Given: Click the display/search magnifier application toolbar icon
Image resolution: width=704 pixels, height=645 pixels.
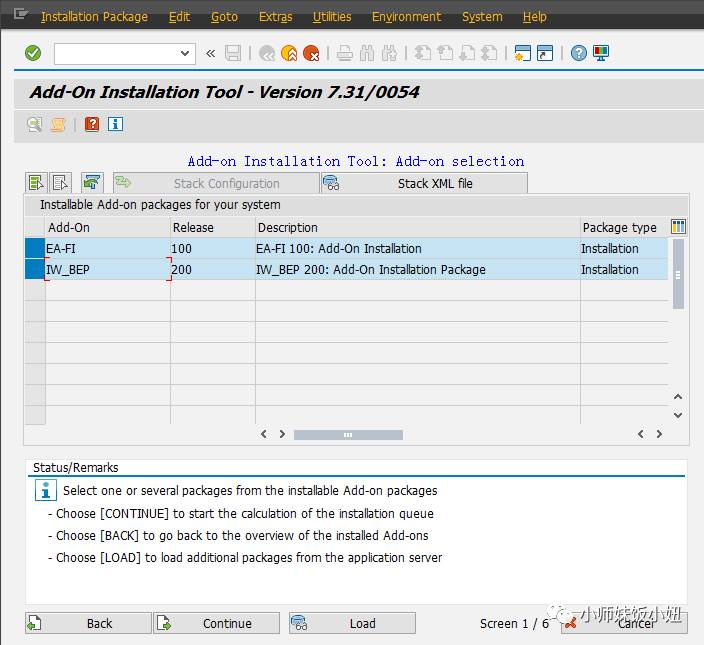Looking at the screenshot, I should tap(35, 124).
